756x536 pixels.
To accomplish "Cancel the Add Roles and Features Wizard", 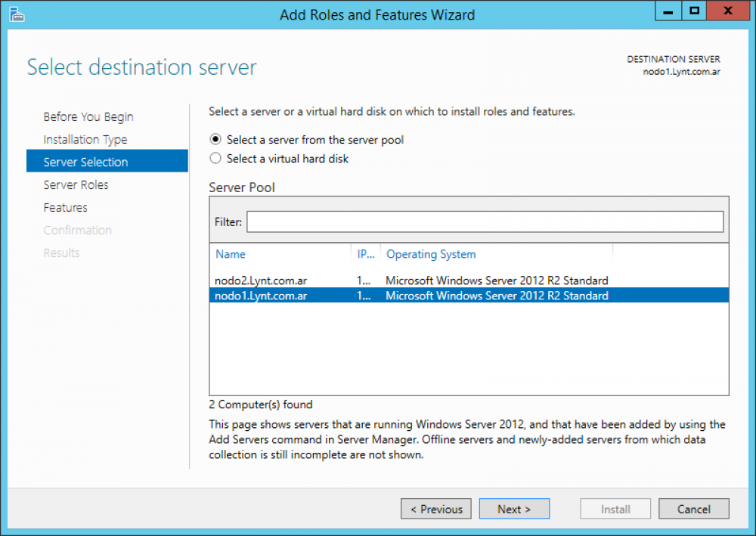I will coord(693,509).
